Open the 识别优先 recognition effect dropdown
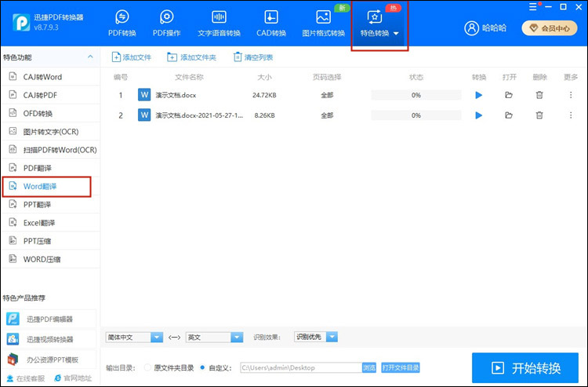The image size is (588, 387). click(x=316, y=337)
